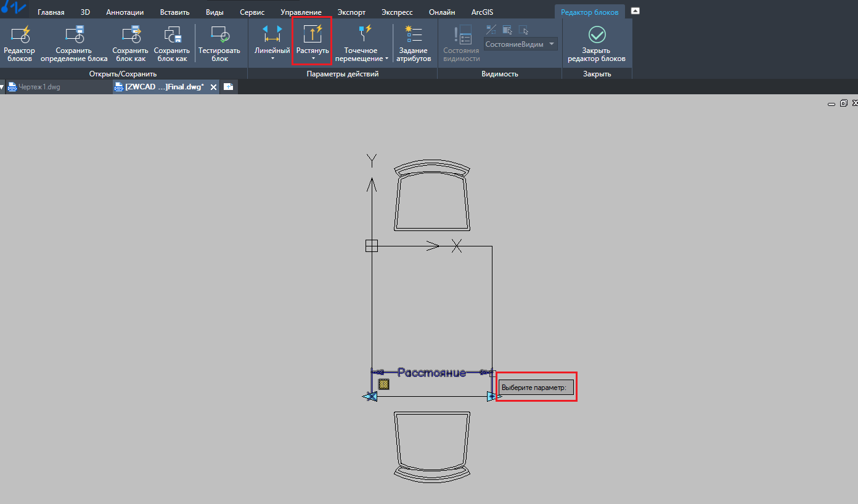Switch to the 3D ribbon tab
The image size is (858, 504).
pos(85,12)
